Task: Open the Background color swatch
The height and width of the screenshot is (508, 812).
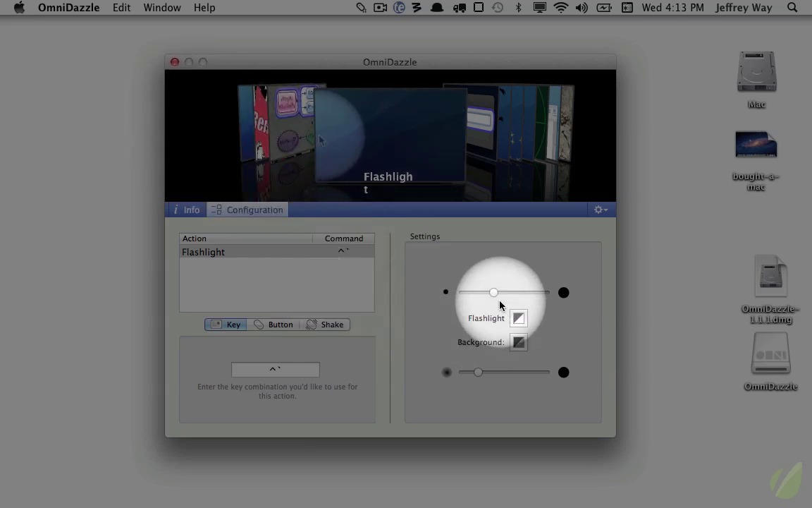Action: click(x=518, y=342)
